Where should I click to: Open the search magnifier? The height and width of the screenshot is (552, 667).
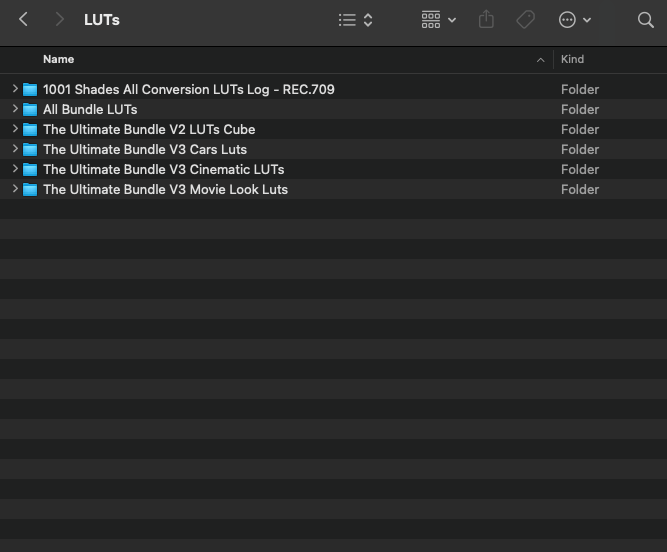645,20
